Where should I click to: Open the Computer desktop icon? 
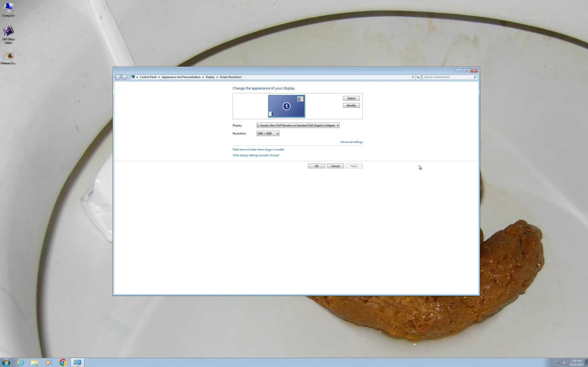[8, 9]
